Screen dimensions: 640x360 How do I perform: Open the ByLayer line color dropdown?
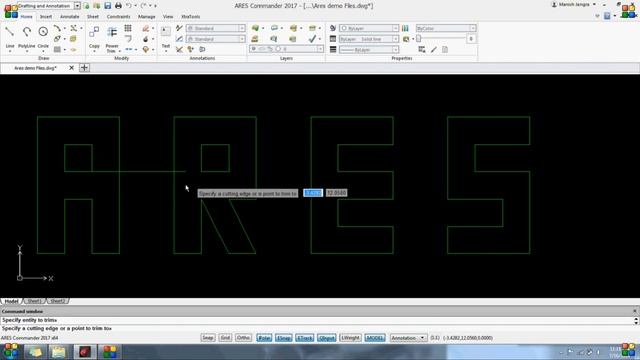[x=395, y=28]
